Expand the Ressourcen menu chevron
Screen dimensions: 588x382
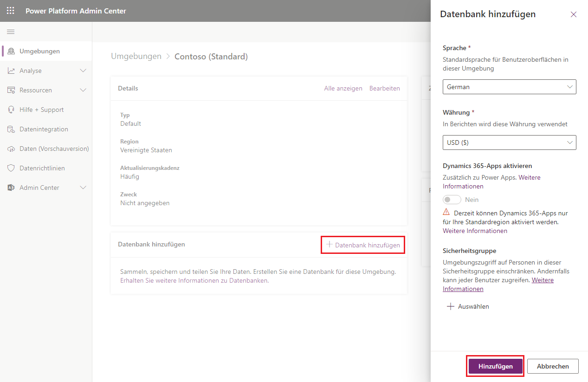click(x=84, y=90)
